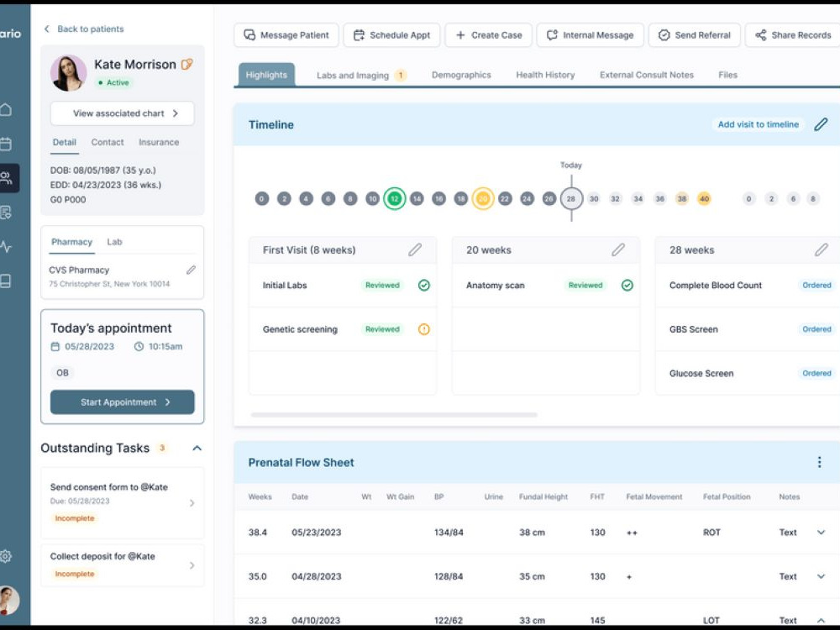The height and width of the screenshot is (630, 840).
Task: Open the Home icon in sidebar
Action: pyautogui.click(x=5, y=110)
